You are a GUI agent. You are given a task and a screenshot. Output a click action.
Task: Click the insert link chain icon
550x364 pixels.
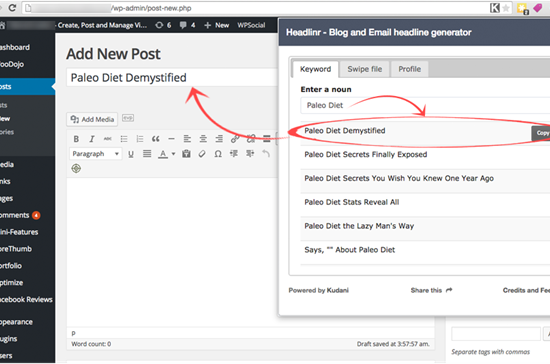tap(235, 139)
